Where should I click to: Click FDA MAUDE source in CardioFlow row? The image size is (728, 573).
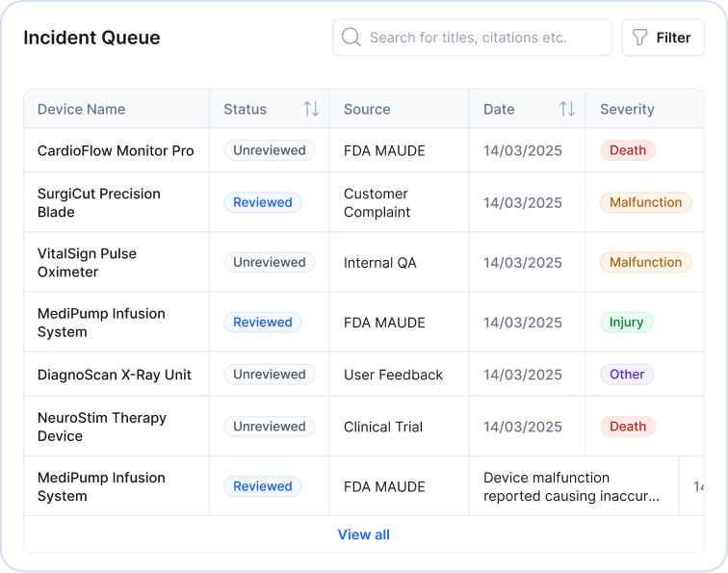click(x=384, y=150)
